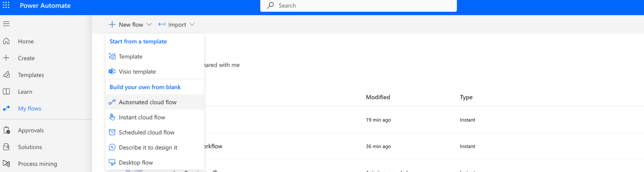Click 'Build your own from blank' heading

[145, 87]
